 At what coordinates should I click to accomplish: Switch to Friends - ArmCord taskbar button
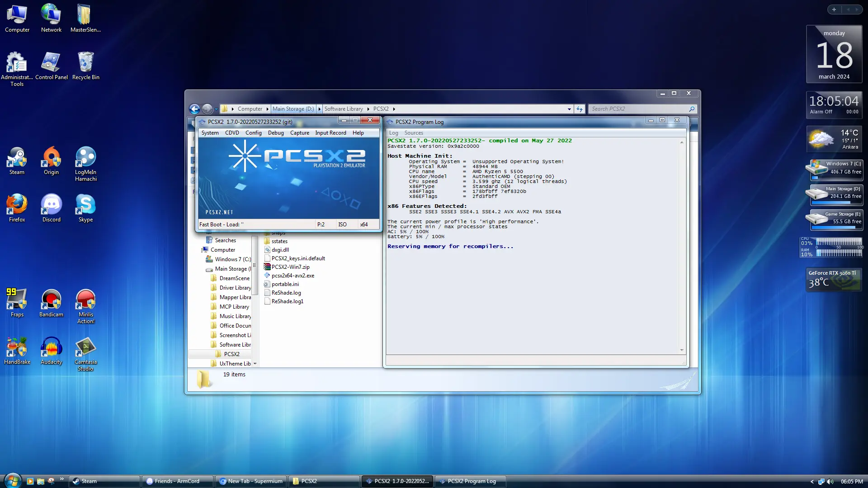178,481
